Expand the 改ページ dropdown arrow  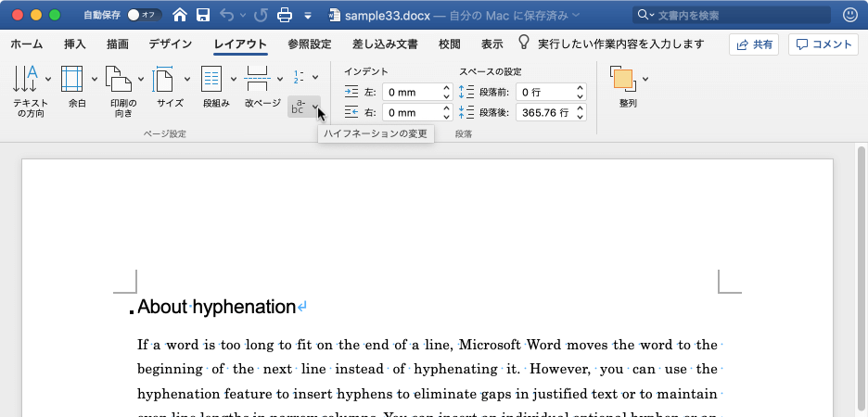(279, 79)
